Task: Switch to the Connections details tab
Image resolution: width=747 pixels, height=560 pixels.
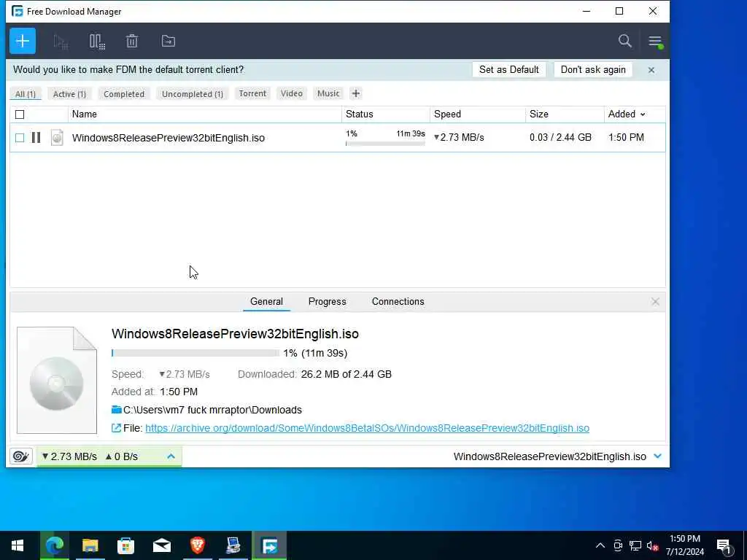Action: 398,301
